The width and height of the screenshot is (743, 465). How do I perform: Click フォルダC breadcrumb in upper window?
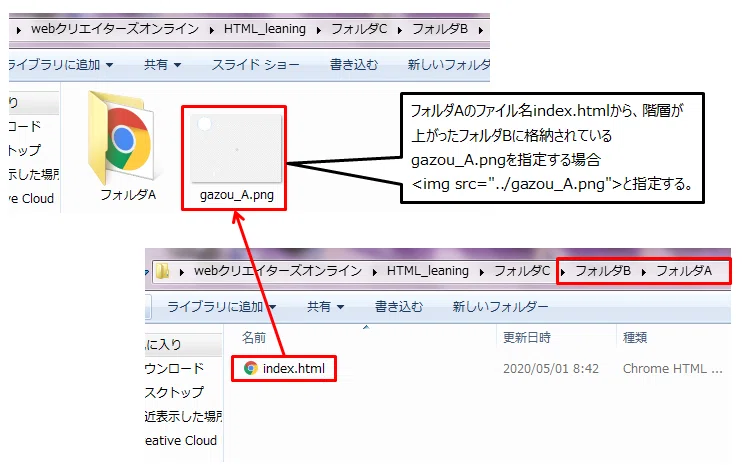coord(359,29)
